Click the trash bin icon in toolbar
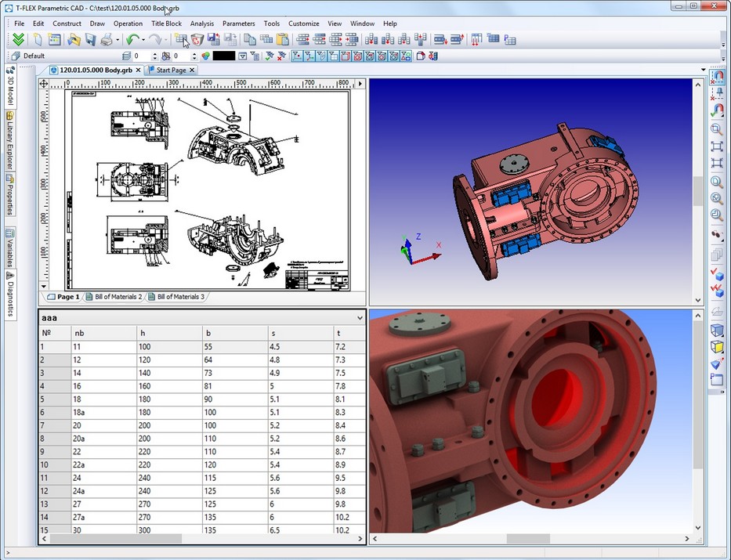 [197, 39]
